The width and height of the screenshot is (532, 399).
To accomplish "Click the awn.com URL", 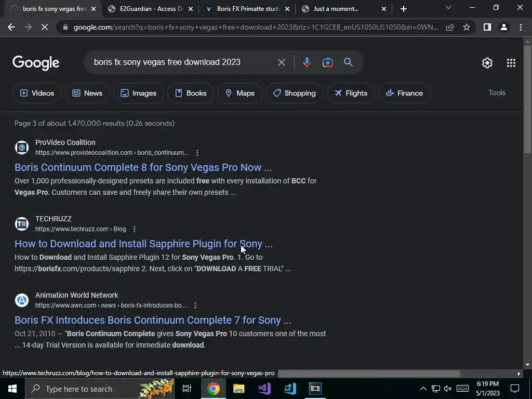I will click(111, 305).
